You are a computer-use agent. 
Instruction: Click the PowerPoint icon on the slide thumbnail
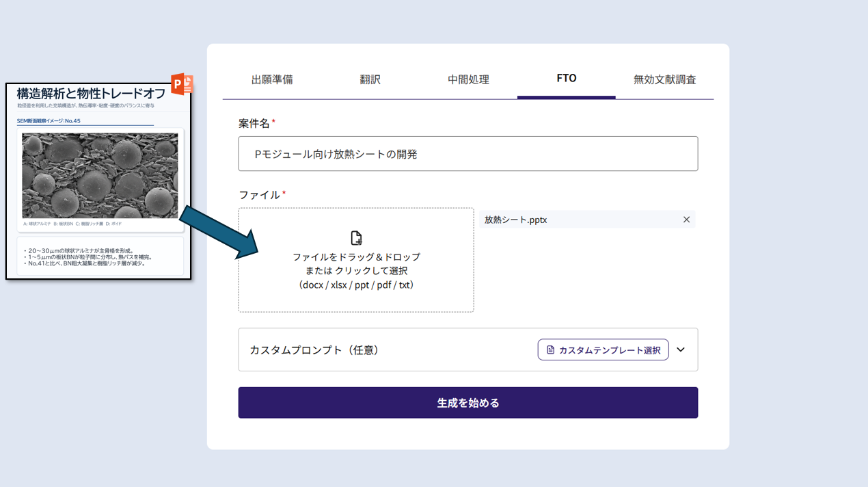pos(182,84)
